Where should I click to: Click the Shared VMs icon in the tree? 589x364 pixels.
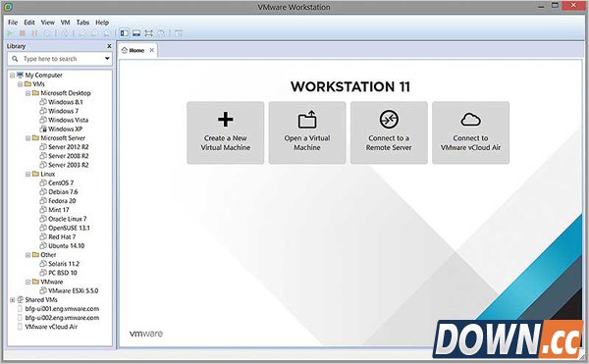coord(21,300)
